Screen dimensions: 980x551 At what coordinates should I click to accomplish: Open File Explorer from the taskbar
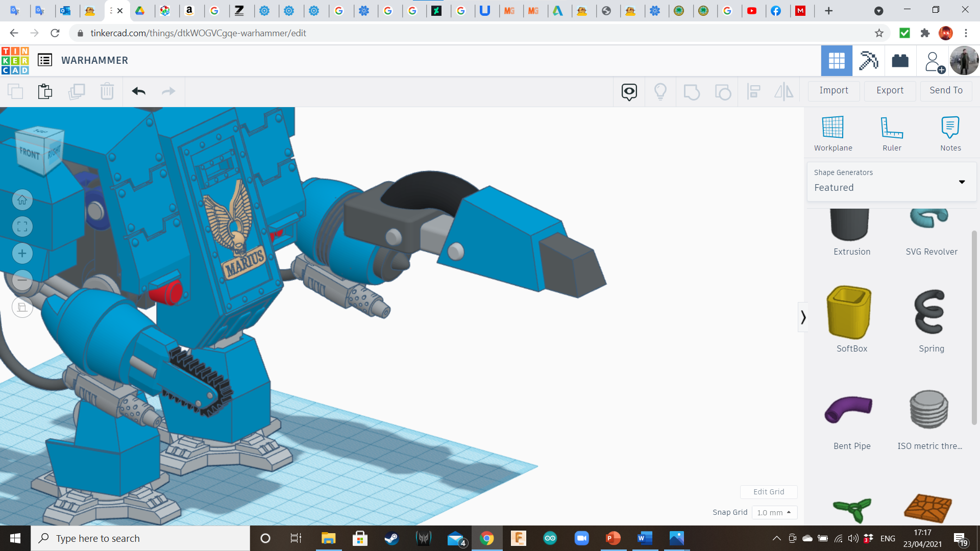click(328, 538)
